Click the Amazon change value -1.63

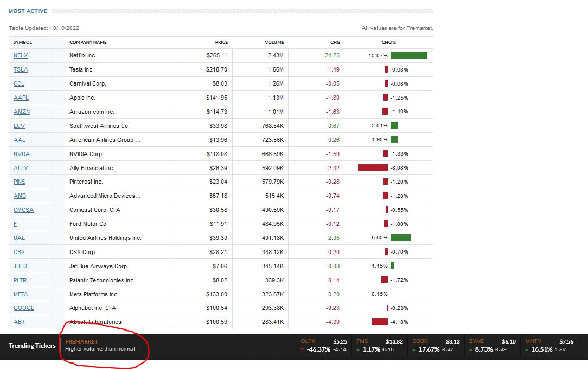coord(333,112)
